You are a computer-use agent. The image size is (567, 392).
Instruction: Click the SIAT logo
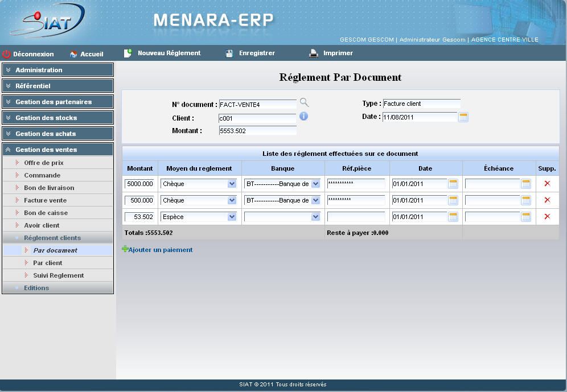47,20
